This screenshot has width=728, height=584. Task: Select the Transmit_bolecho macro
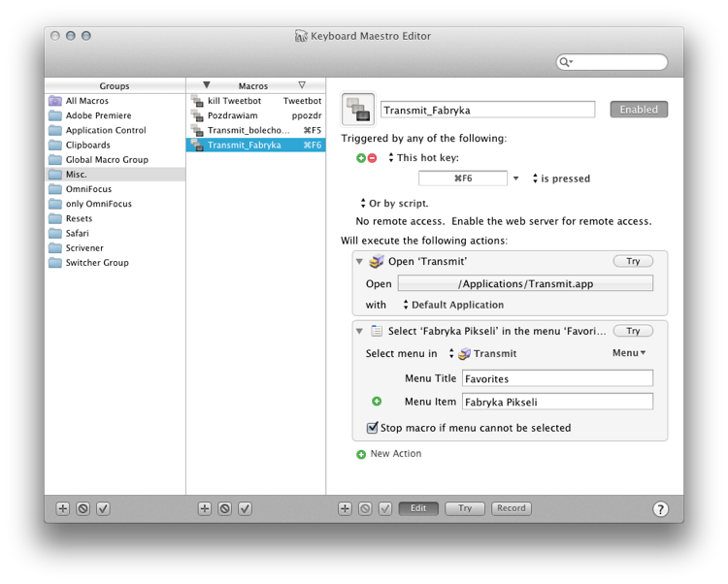256,130
